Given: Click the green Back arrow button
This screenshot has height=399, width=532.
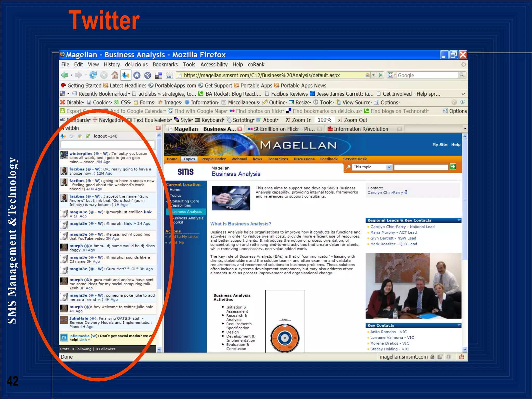Looking at the screenshot, I should (64, 75).
